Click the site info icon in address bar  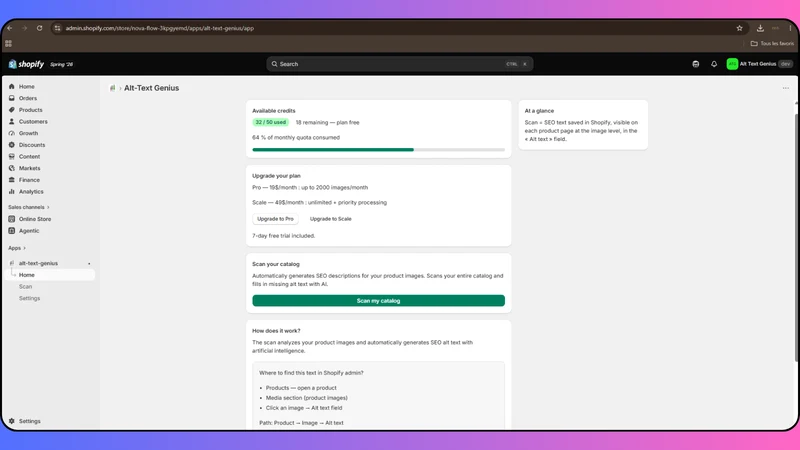(57, 28)
